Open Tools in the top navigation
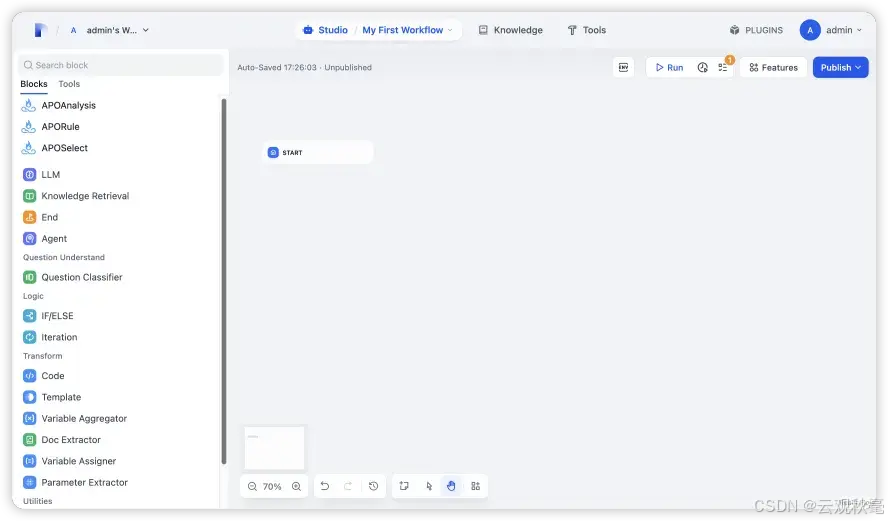The height and width of the screenshot is (521, 888). tap(587, 30)
